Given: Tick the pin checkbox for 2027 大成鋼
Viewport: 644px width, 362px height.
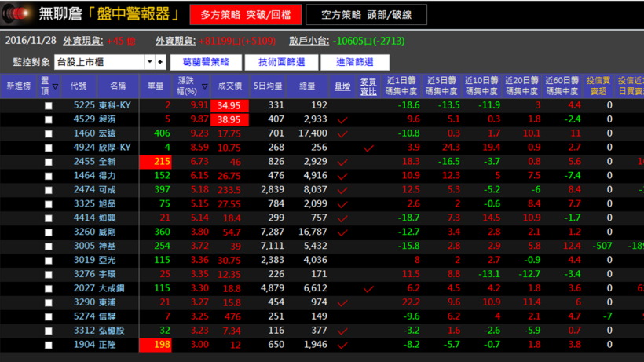Looking at the screenshot, I should (49, 289).
